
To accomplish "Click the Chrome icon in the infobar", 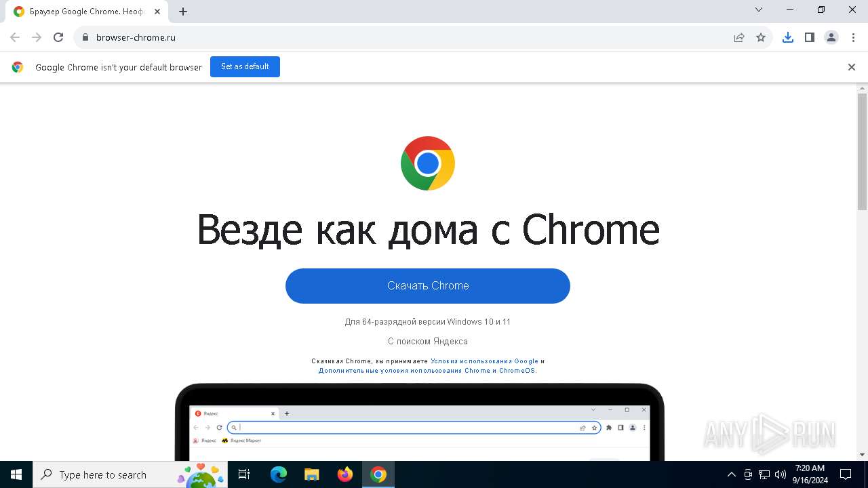I will [18, 67].
